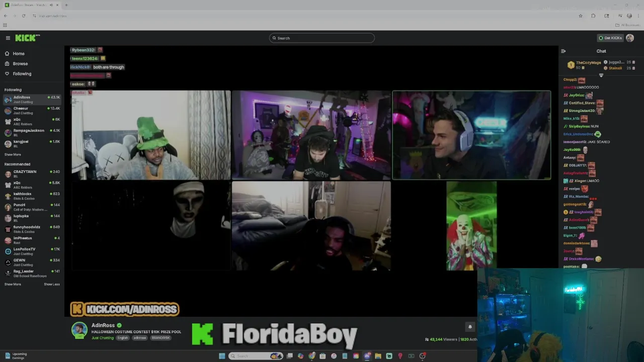The image size is (644, 362).
Task: Collapse the chat panel
Action: (563, 51)
